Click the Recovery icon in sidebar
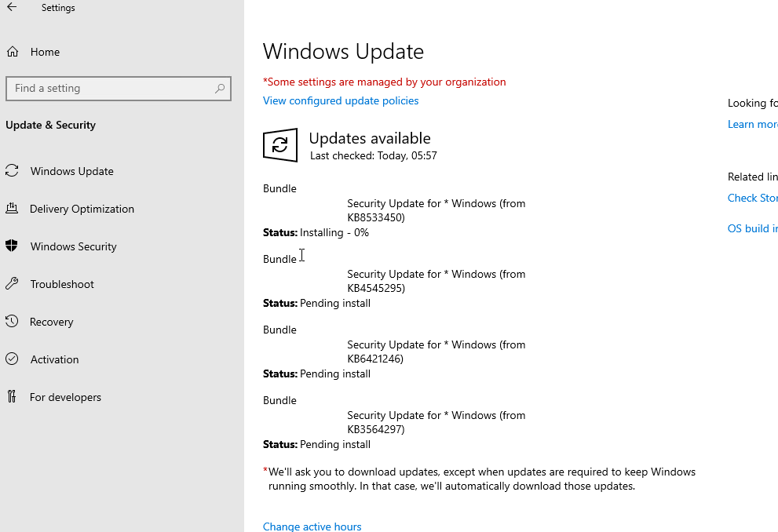This screenshot has width=778, height=532. pyautogui.click(x=12, y=322)
